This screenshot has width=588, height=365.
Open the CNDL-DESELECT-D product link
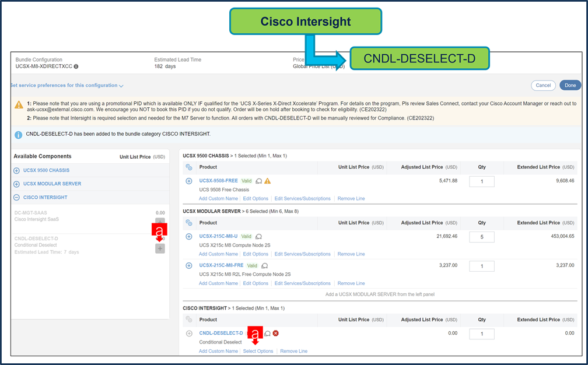click(221, 333)
